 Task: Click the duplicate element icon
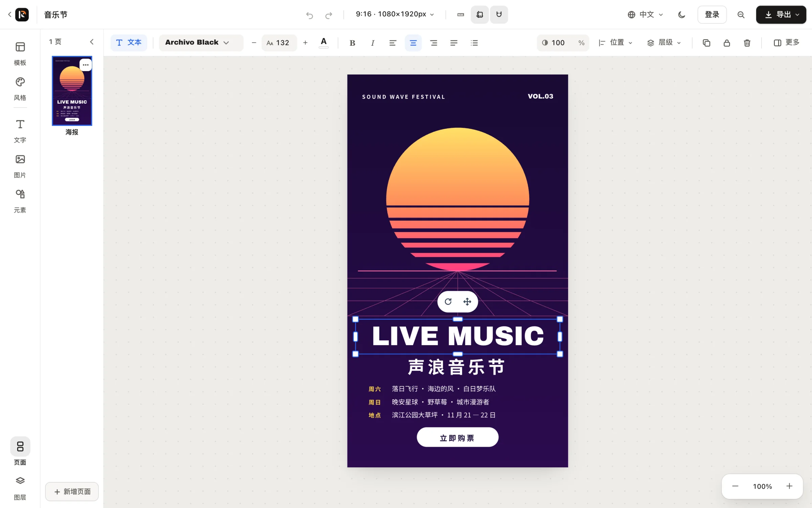[706, 43]
